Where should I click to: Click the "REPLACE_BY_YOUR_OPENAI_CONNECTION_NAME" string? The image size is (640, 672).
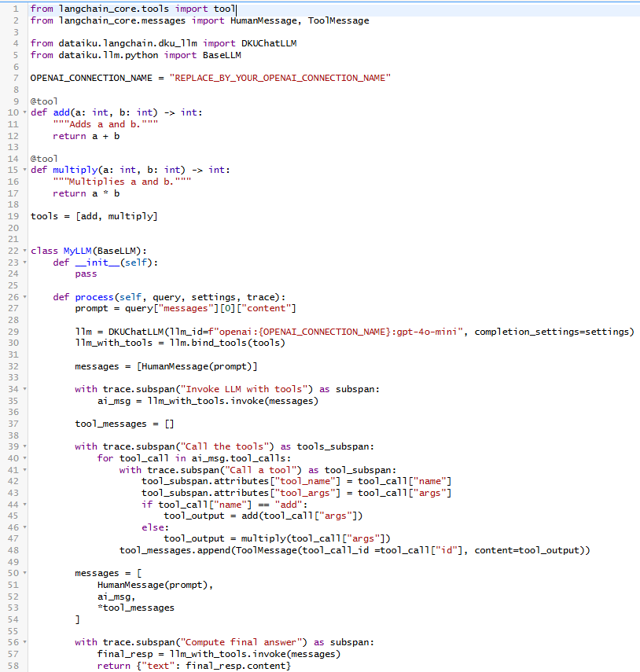tap(280, 78)
